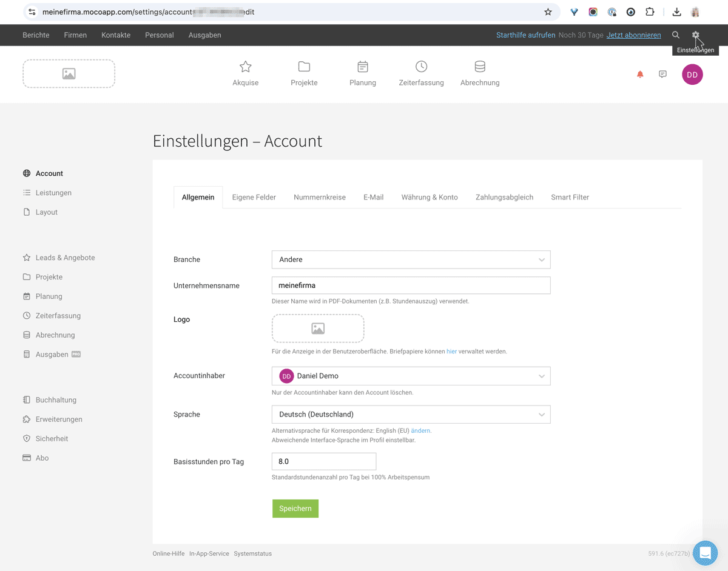Click the search magnifier icon

click(676, 35)
